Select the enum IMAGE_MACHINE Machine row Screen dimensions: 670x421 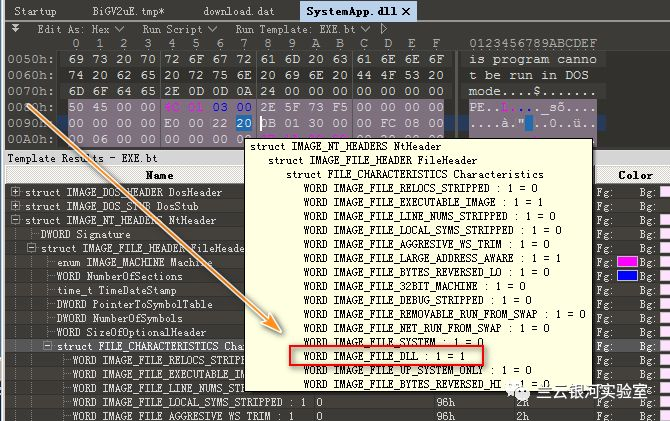[x=134, y=262]
